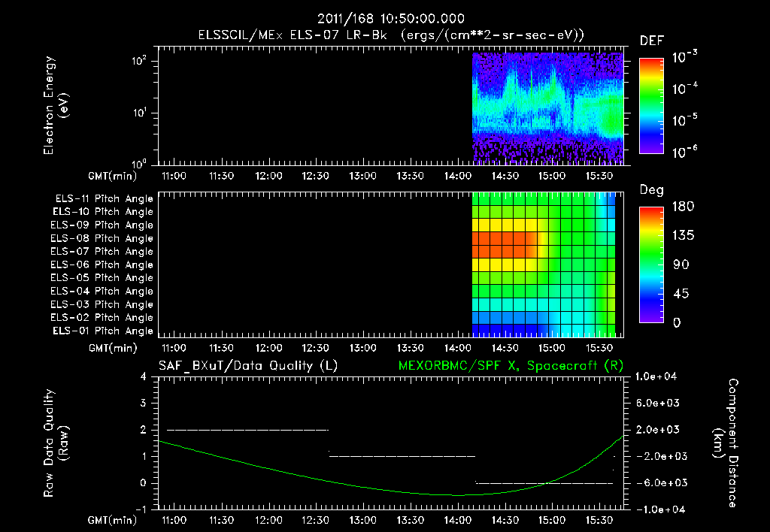Viewport: 770px width, 532px height.
Task: Click the electron energy spectrogram data region
Action: [x=547, y=108]
